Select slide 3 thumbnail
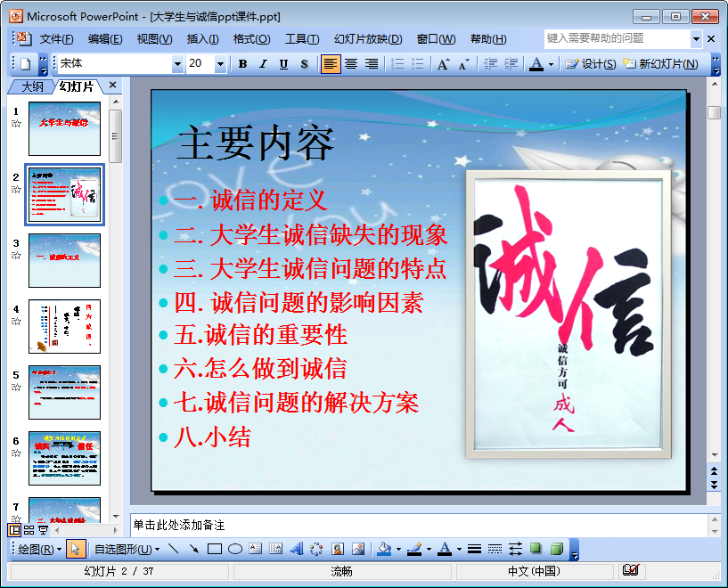The height and width of the screenshot is (588, 728). pyautogui.click(x=64, y=260)
